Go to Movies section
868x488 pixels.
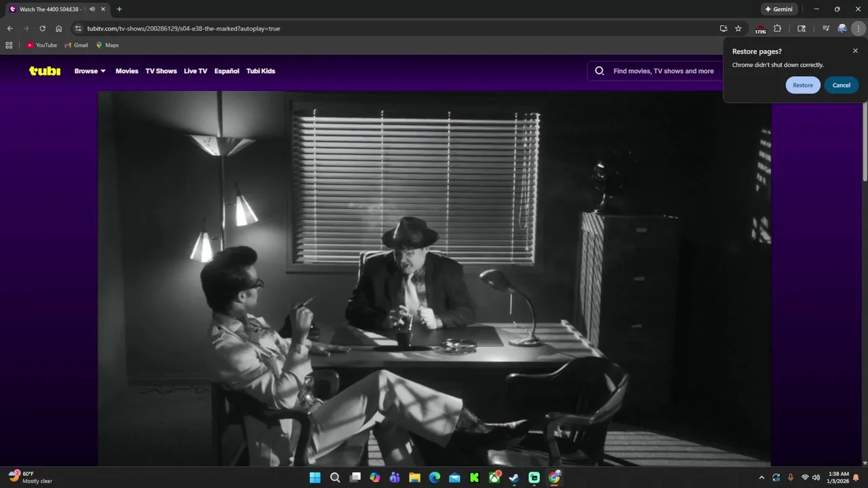(127, 71)
